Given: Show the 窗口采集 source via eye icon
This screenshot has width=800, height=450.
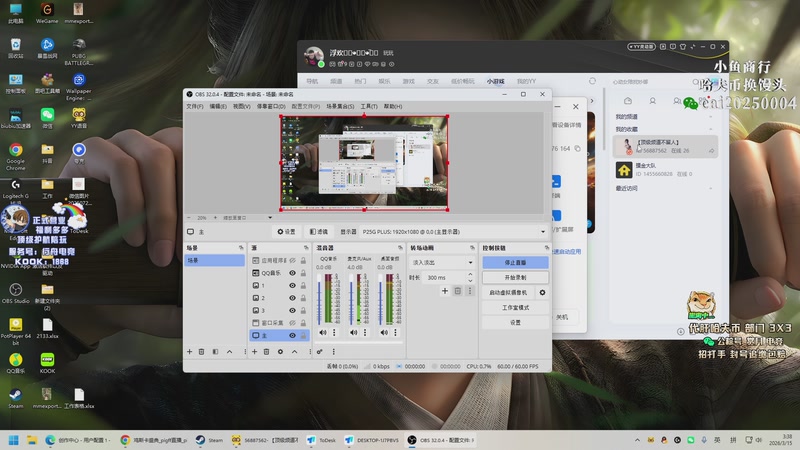Looking at the screenshot, I should pos(292,323).
